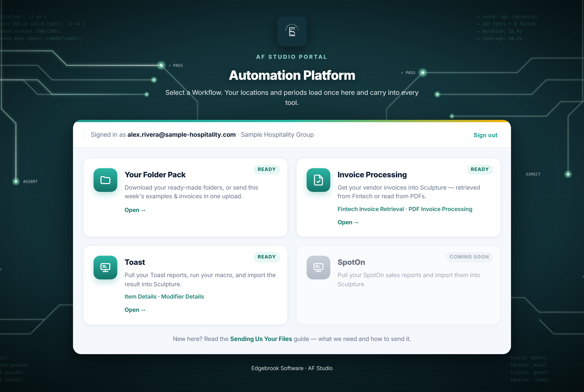Click the READY badge on Your Folder Pack
The width and height of the screenshot is (584, 392).
pyautogui.click(x=267, y=169)
